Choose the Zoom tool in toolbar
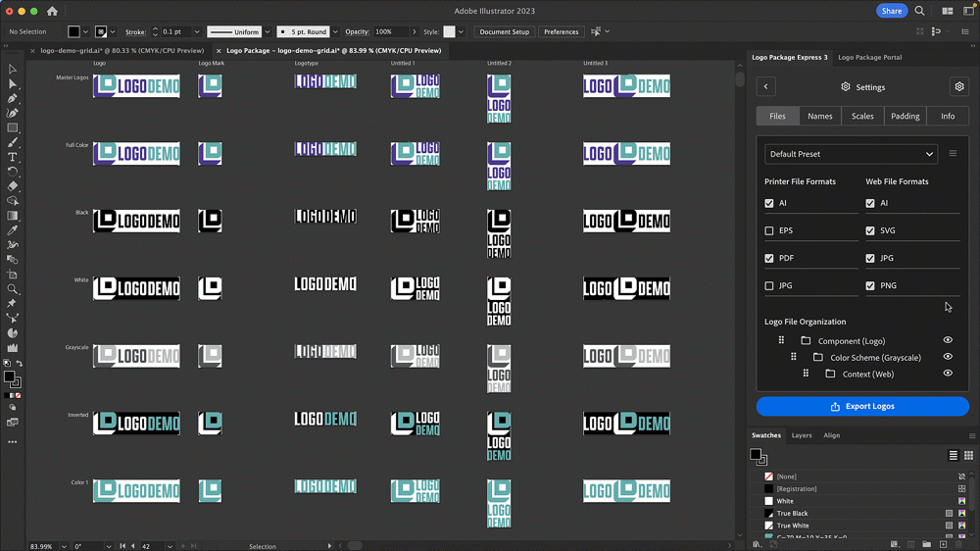The width and height of the screenshot is (980, 551). [x=13, y=289]
